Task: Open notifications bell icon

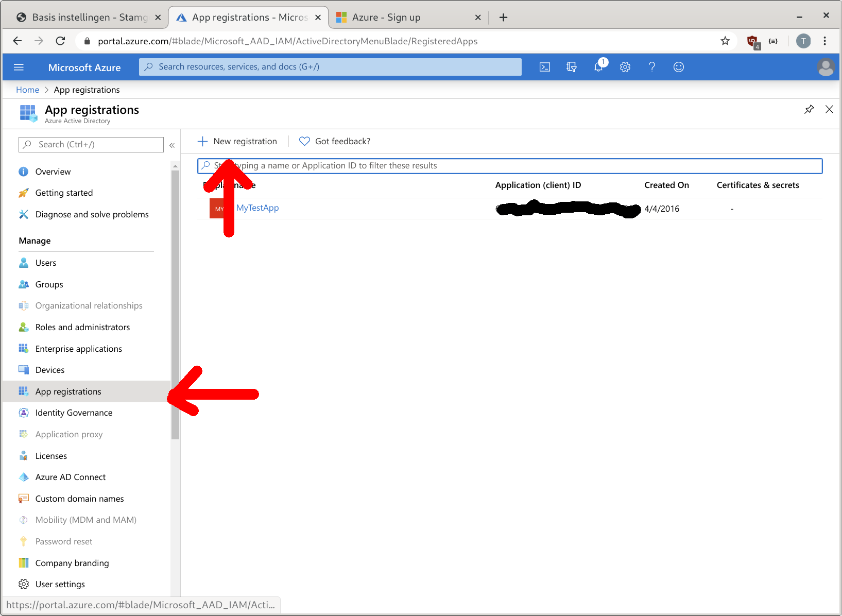Action: pos(599,67)
